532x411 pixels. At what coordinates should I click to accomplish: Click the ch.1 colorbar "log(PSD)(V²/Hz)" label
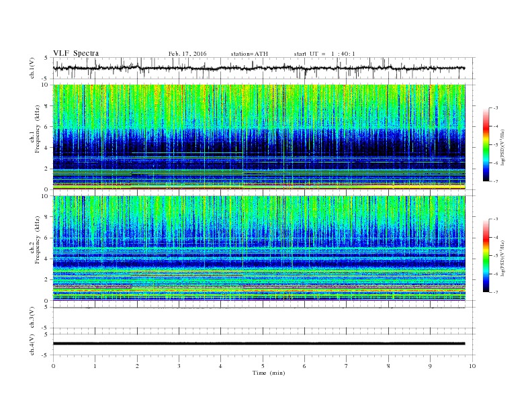tap(503, 146)
